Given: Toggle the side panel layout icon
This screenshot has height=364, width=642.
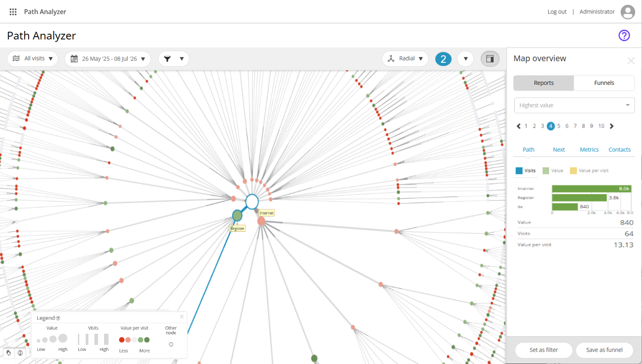Looking at the screenshot, I should coord(490,59).
